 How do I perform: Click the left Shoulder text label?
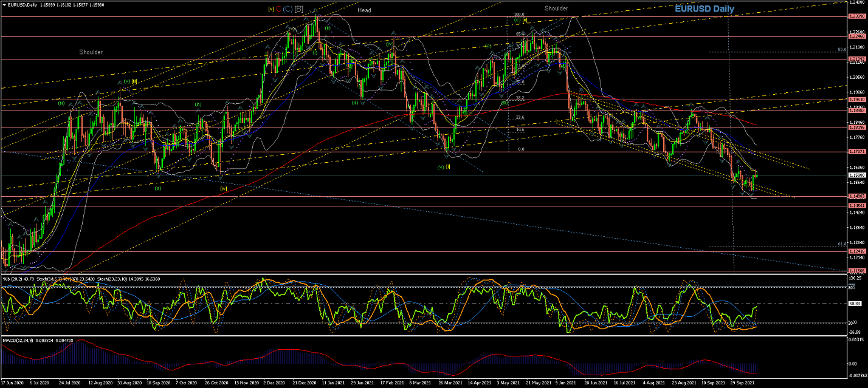pos(91,52)
